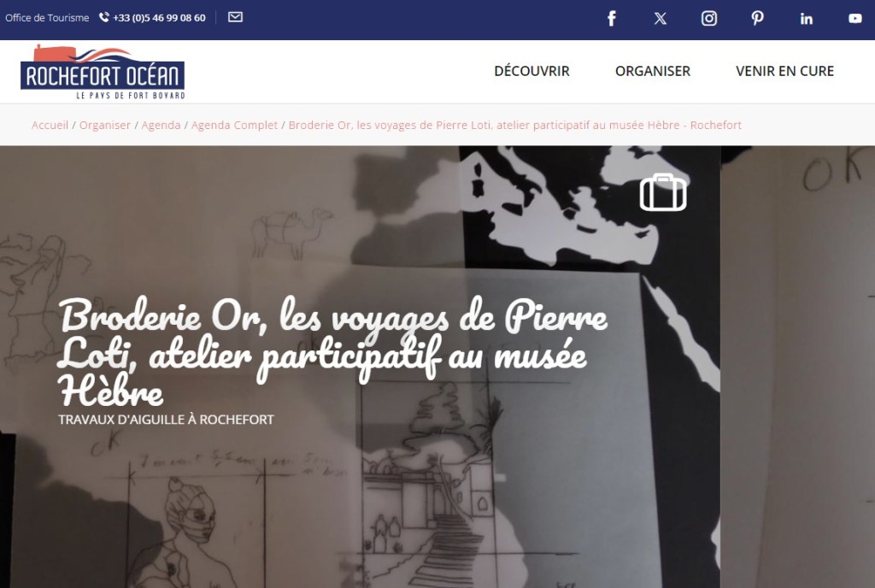875x588 pixels.
Task: Follow the Organiser breadcrumb link
Action: pyautogui.click(x=105, y=125)
